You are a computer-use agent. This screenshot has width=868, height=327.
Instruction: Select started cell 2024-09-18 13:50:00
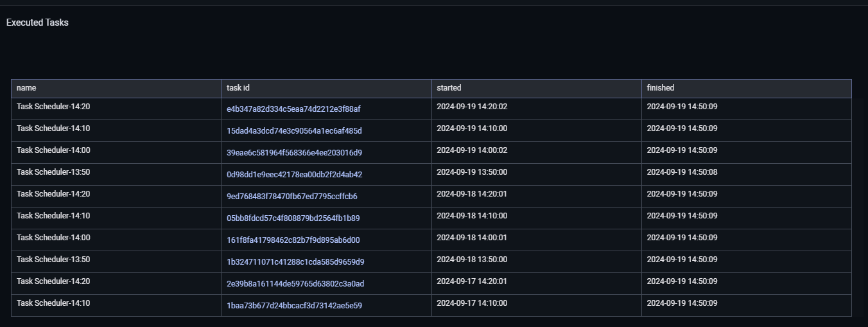472,260
